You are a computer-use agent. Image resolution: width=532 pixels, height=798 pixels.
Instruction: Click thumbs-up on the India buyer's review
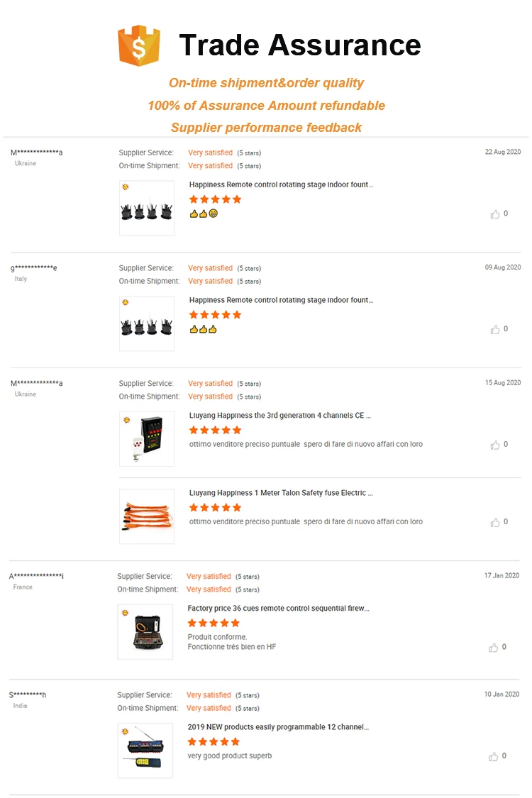494,757
